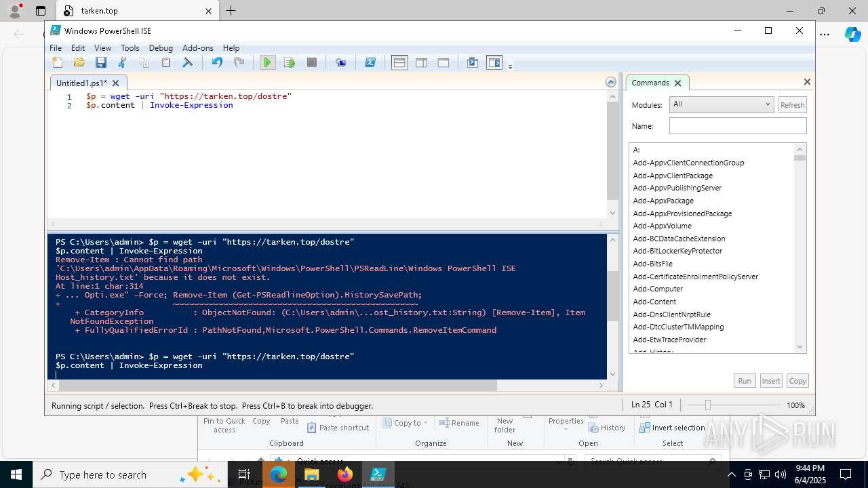Redo the last edit
The width and height of the screenshot is (868, 488).
[x=239, y=62]
